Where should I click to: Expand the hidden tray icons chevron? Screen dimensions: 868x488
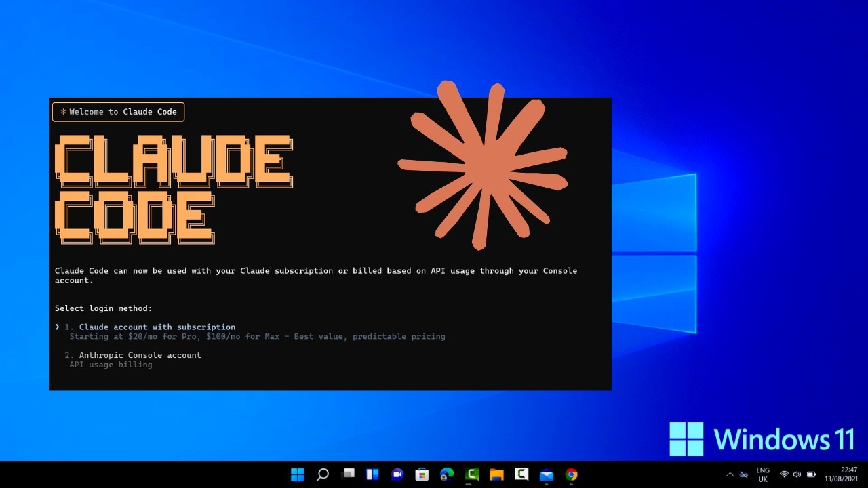coord(730,474)
